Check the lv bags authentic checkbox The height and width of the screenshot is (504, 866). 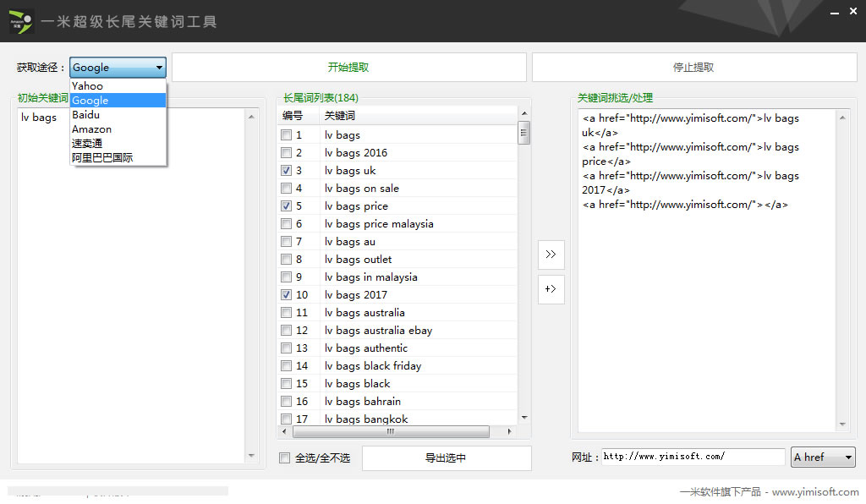point(286,348)
